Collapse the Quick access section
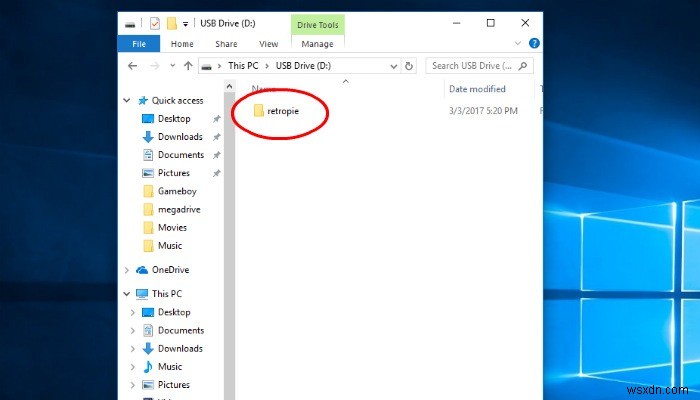Viewport: 700px width, 400px height. [127, 100]
